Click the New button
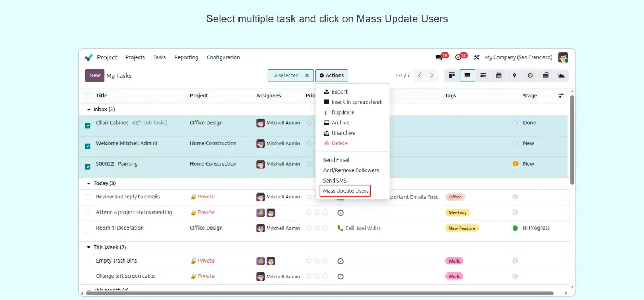Image resolution: width=644 pixels, height=300 pixels. coord(95,76)
